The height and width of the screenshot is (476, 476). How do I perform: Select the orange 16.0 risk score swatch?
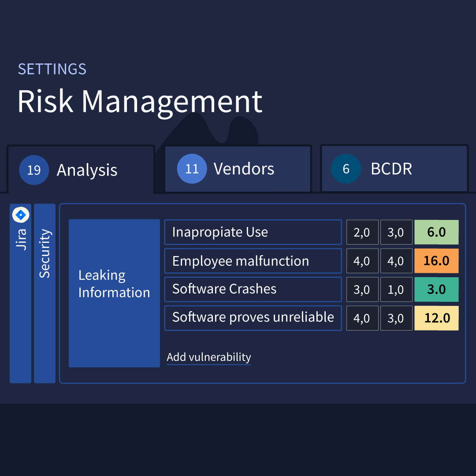(x=436, y=261)
